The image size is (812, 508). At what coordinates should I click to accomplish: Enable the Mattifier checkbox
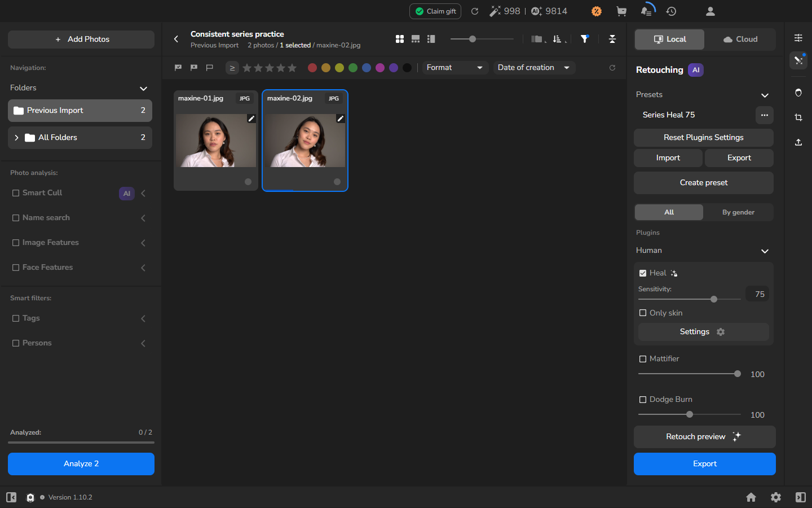tap(643, 359)
